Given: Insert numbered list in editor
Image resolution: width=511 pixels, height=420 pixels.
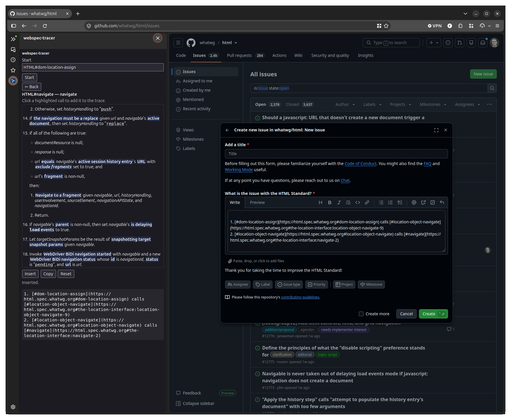Looking at the screenshot, I should tap(390, 202).
